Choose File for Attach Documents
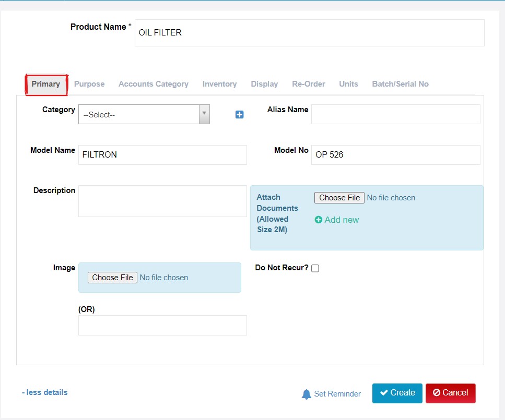The width and height of the screenshot is (505, 420). [339, 198]
